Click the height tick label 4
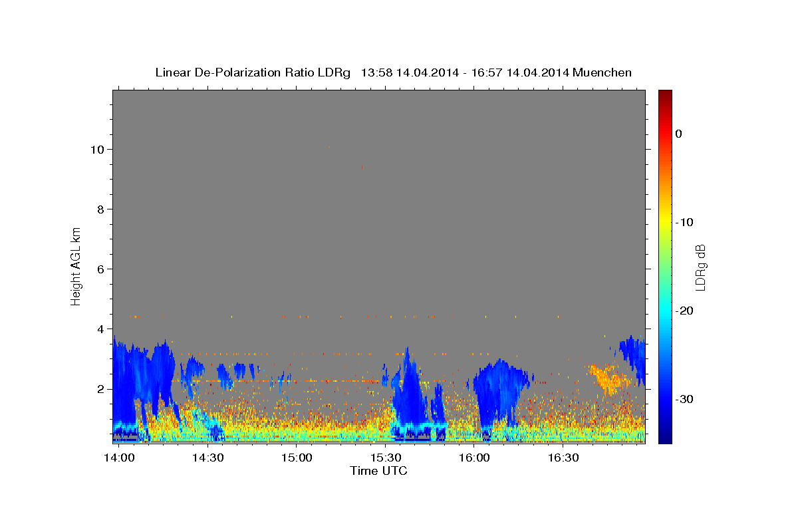The image size is (798, 532). 100,329
